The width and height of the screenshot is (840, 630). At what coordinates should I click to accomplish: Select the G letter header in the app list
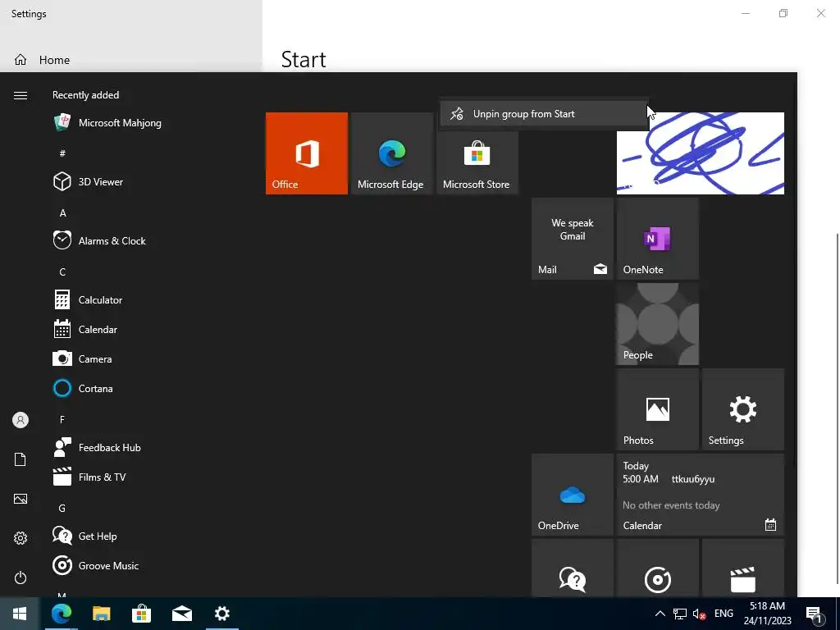pos(62,508)
